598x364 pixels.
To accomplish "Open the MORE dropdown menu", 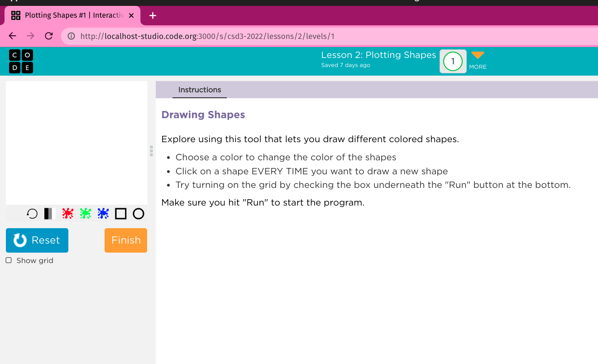I will [478, 60].
